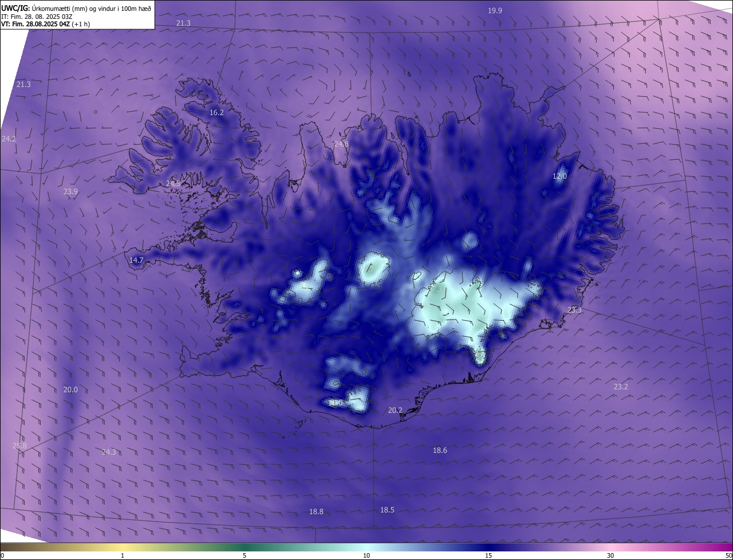Viewport: 733px width, 560px height.
Task: Click the 18.6 value on the map
Action: [x=440, y=451]
